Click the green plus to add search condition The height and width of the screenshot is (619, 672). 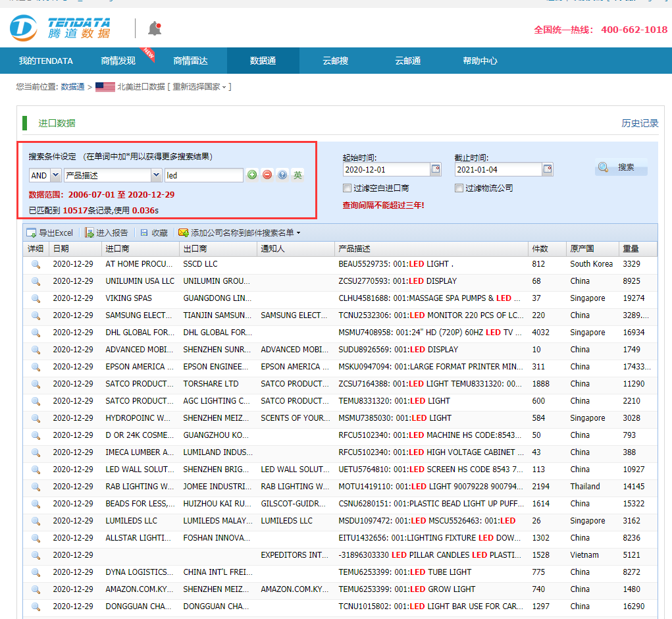(x=252, y=175)
